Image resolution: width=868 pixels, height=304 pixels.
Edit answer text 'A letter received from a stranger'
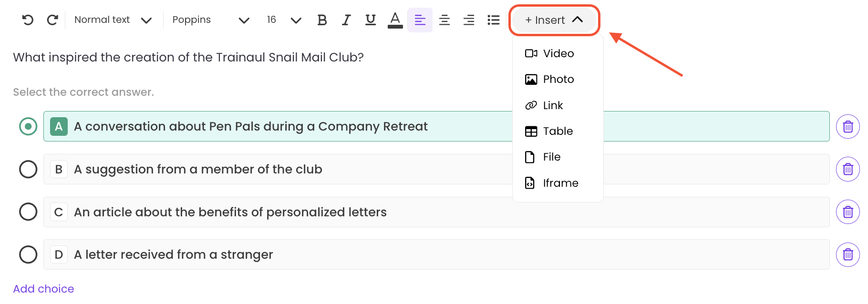[174, 254]
